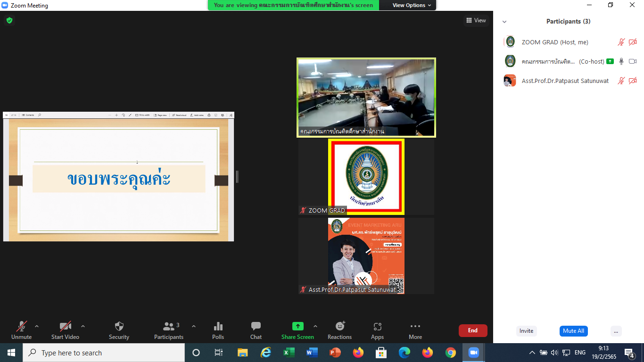Click the taskbar search box

tap(104, 353)
